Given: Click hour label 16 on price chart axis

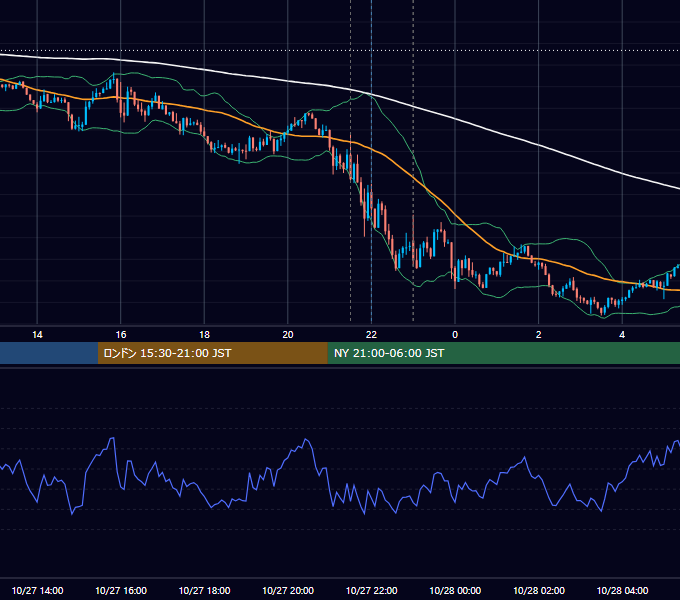Looking at the screenshot, I should click(121, 335).
